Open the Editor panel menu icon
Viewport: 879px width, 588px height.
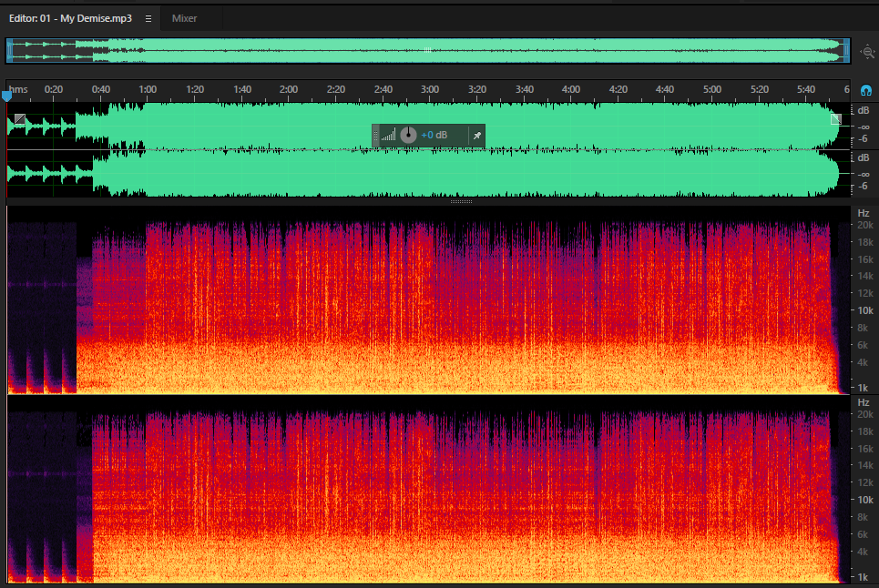(x=148, y=18)
